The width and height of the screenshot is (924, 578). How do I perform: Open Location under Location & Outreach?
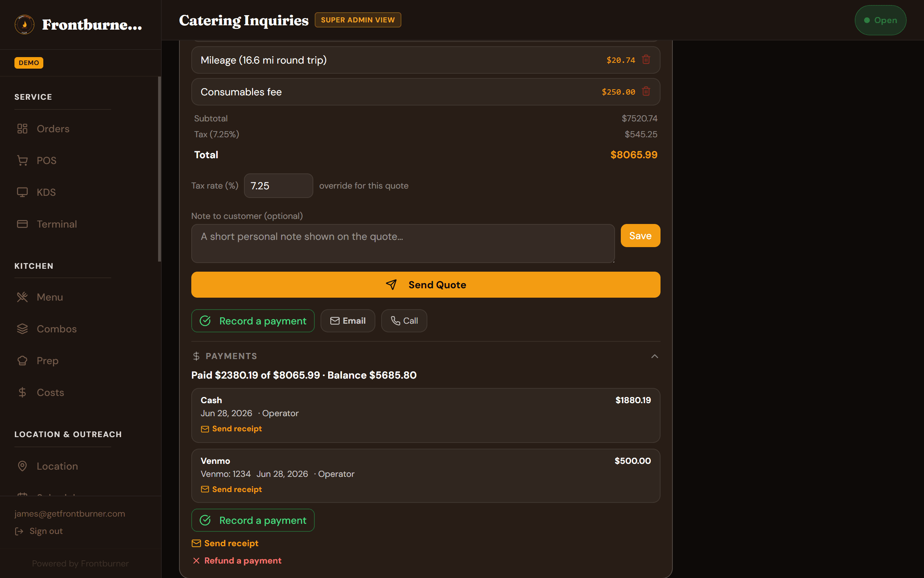[57, 466]
